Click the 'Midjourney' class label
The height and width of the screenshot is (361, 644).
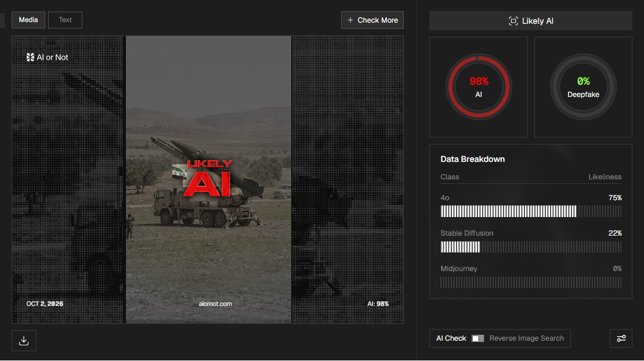coord(459,269)
